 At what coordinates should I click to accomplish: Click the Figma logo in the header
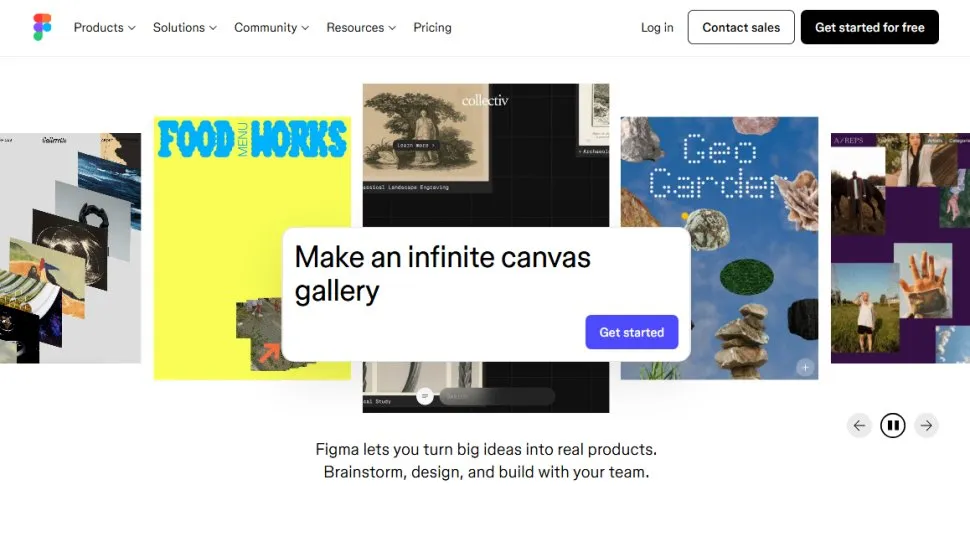[x=42, y=27]
